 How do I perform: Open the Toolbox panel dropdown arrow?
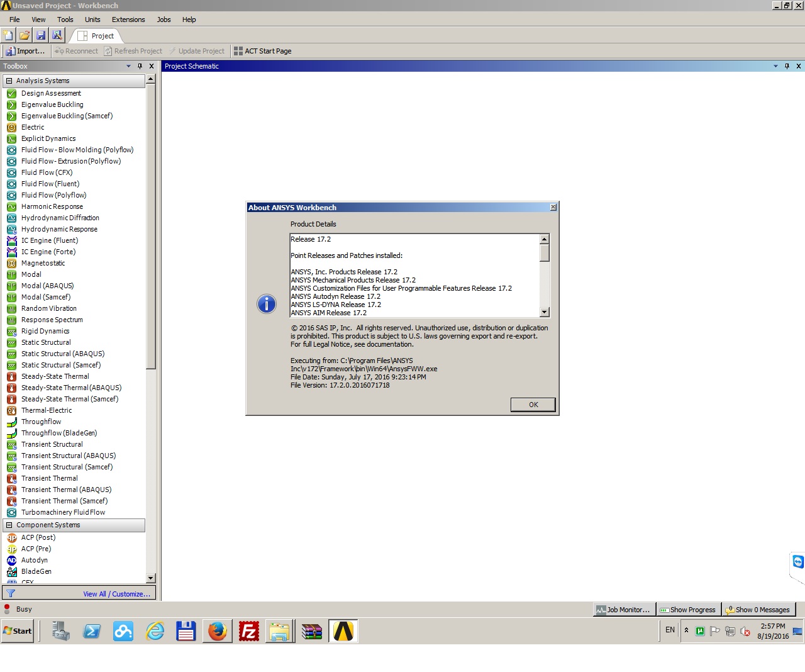[128, 66]
